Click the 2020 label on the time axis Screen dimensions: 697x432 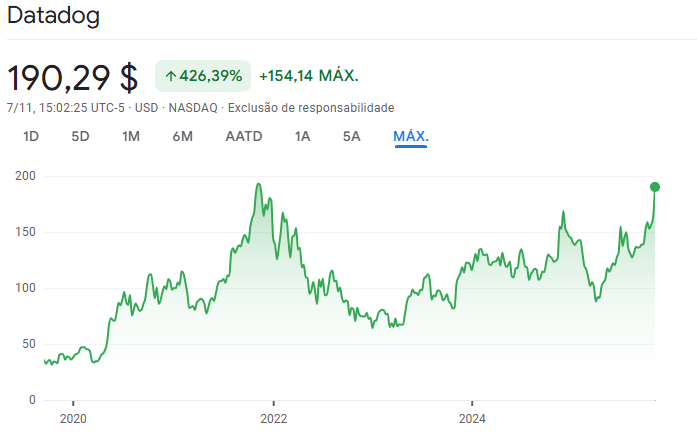pyautogui.click(x=73, y=418)
